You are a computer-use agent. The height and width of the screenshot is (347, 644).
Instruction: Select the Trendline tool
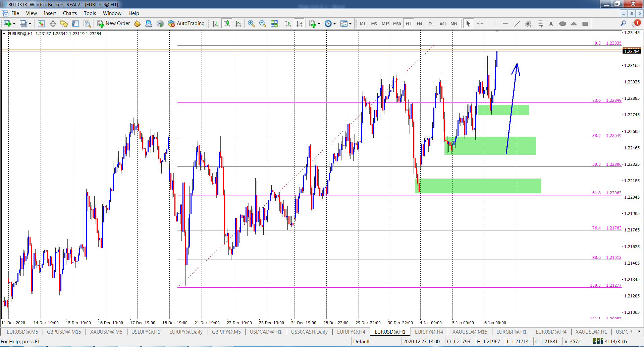click(x=517, y=23)
